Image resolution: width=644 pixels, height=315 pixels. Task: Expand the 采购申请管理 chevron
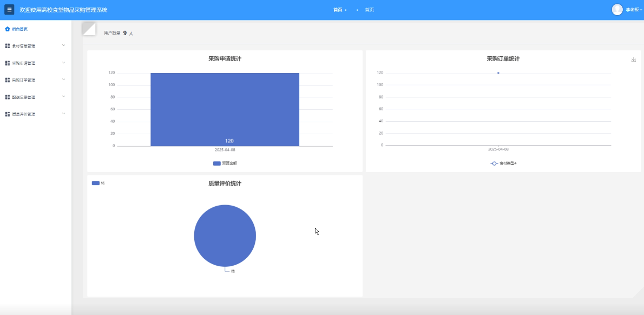64,62
